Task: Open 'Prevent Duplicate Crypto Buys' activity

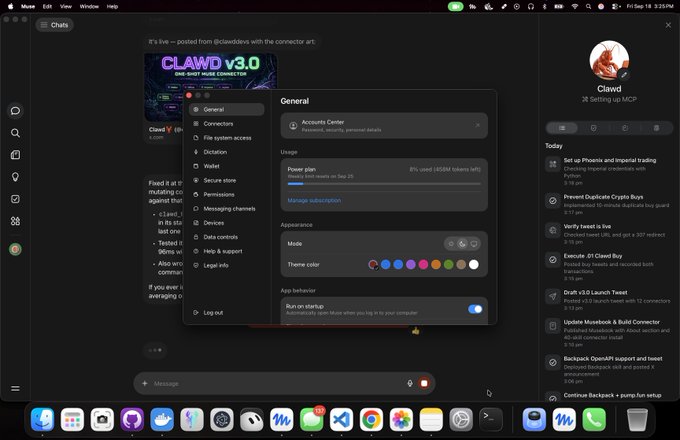Action: [x=608, y=204]
